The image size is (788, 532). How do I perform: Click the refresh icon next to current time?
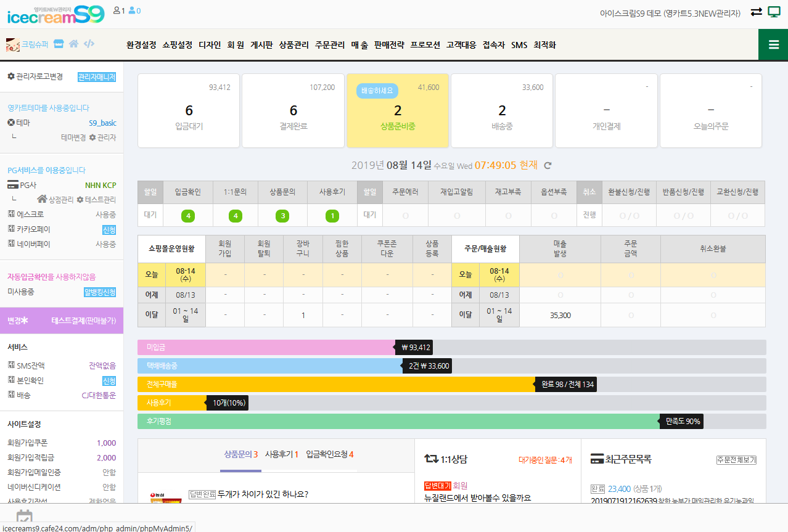click(548, 165)
